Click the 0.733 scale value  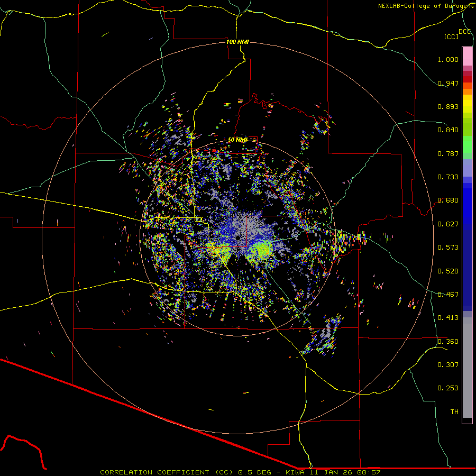[x=448, y=177]
